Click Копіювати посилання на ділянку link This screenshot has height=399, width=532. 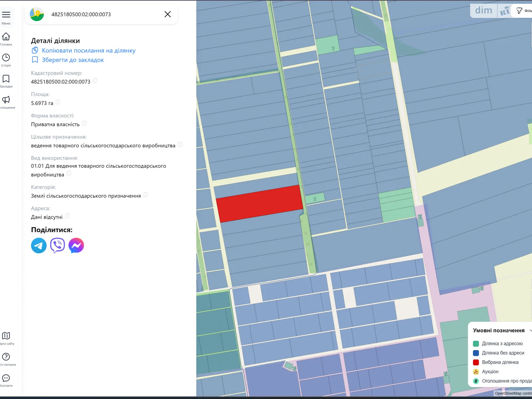pos(88,50)
